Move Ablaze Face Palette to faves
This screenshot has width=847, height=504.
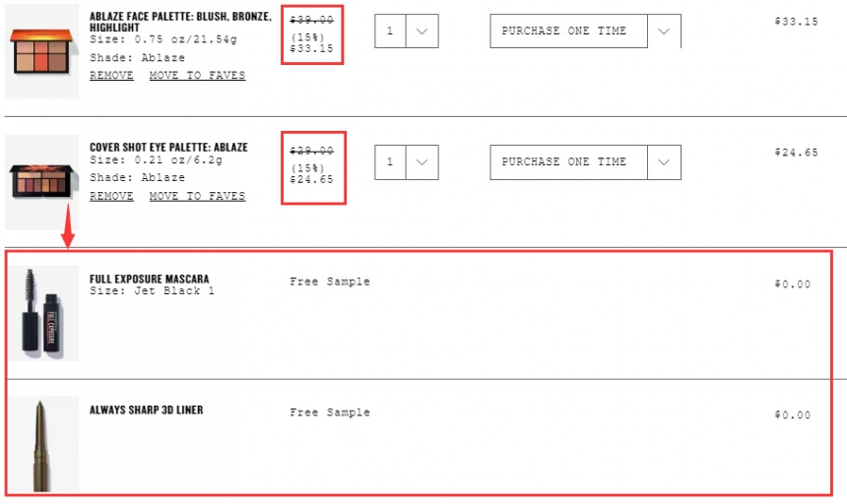[x=197, y=75]
